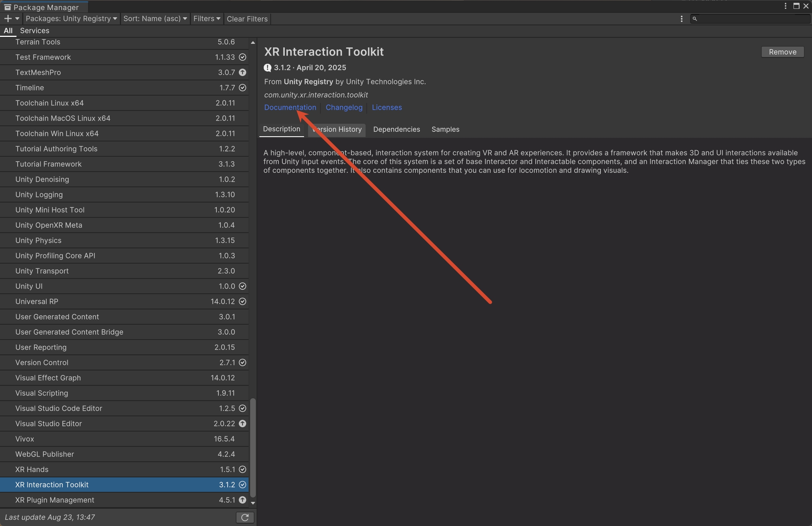
Task: Click the Remove button
Action: pyautogui.click(x=782, y=52)
